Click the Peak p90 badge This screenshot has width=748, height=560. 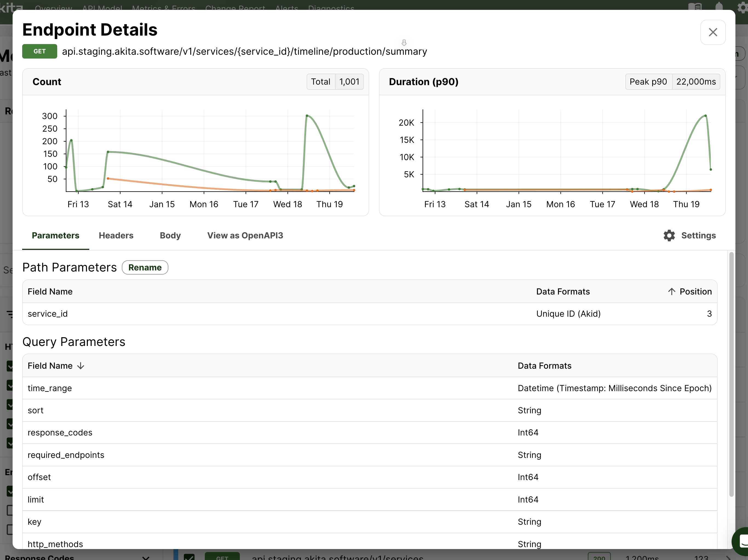[x=648, y=82]
